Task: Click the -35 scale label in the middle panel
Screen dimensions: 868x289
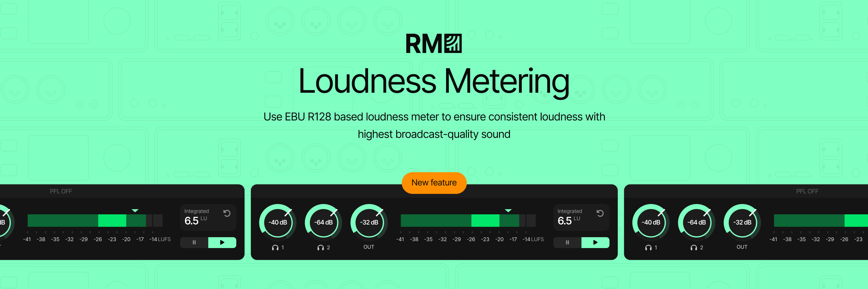Action: pos(428,239)
